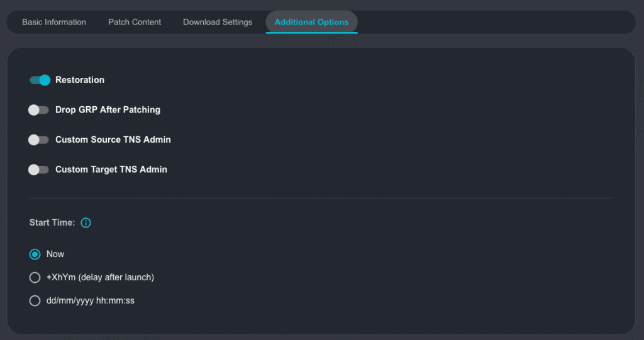Click the 'Now' option label text
Screen dimensions: 644x340
pyautogui.click(x=55, y=255)
